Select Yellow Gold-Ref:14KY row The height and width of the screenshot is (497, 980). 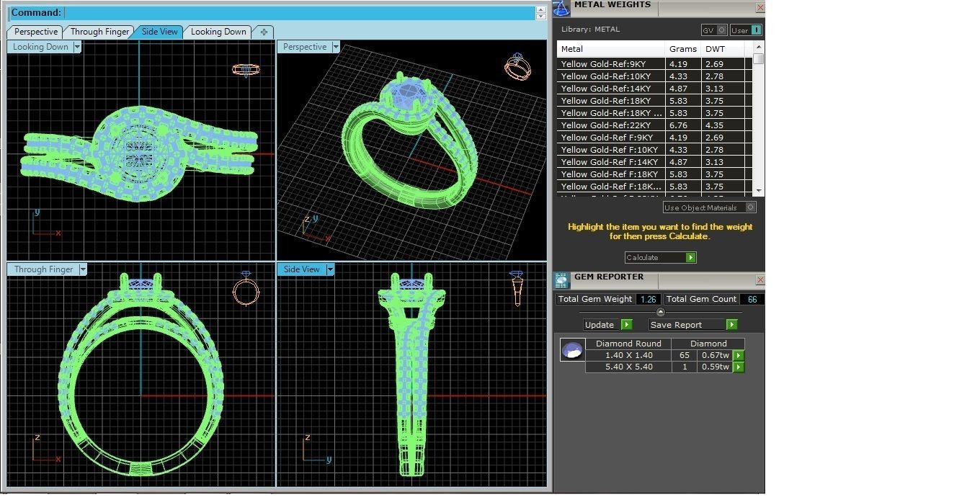(655, 89)
